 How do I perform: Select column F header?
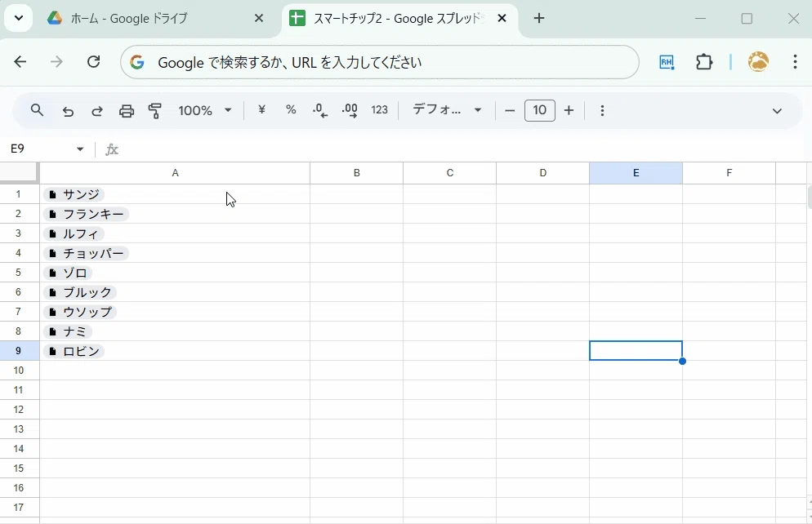click(x=729, y=173)
